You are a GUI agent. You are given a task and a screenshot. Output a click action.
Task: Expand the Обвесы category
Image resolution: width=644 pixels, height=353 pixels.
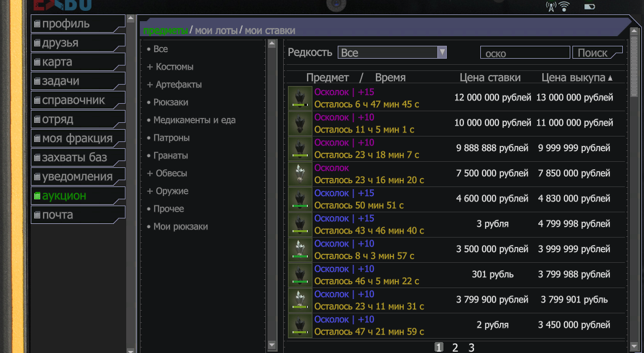(167, 173)
